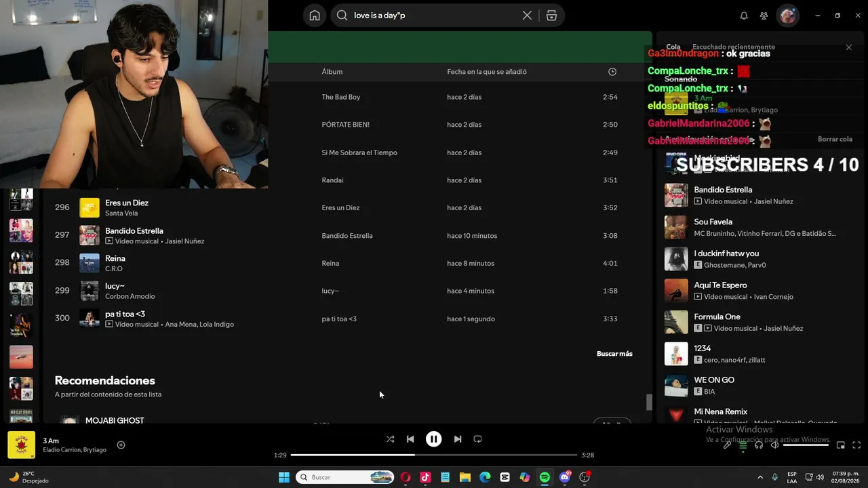Skip to the next track
Screen dimensions: 868x488
click(458, 439)
